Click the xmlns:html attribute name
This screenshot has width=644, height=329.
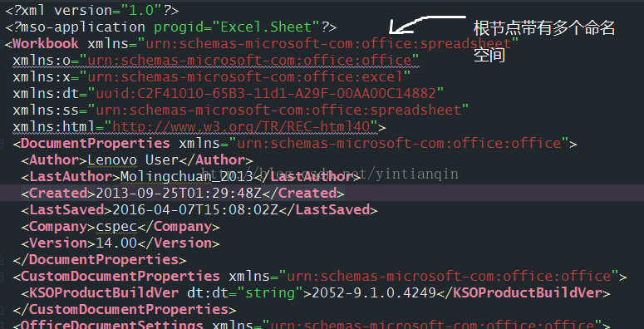click(x=54, y=127)
